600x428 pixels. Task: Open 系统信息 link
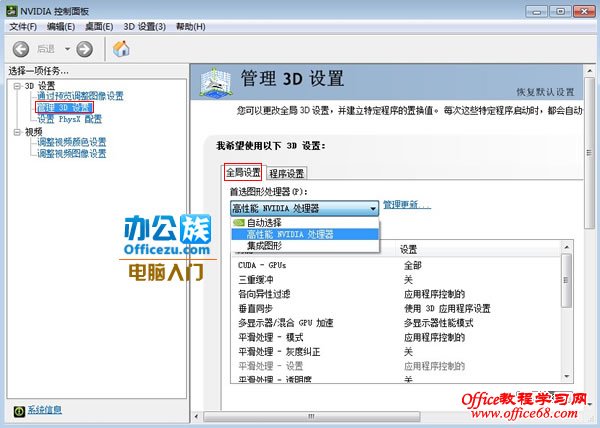coord(44,410)
